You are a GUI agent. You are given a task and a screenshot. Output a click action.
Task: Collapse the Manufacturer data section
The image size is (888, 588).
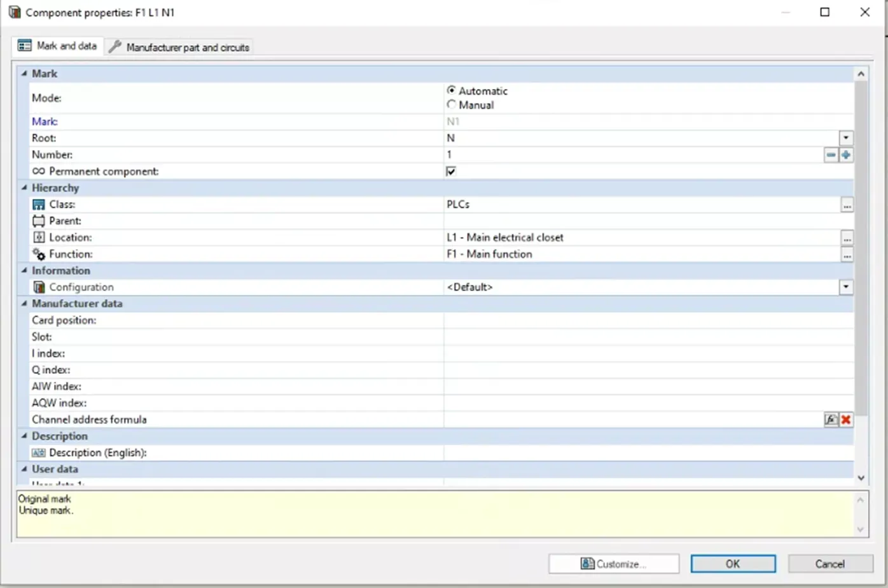pyautogui.click(x=24, y=303)
